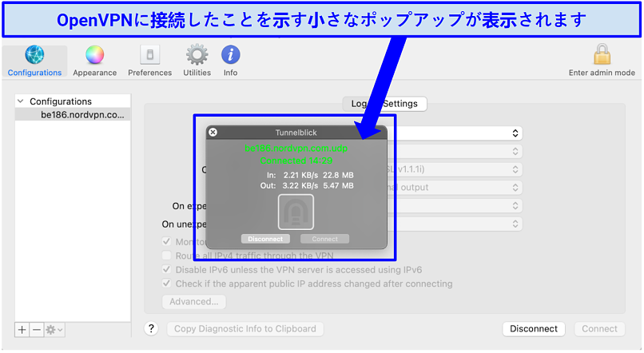Remove configuration with the minus button
Viewport: 644px width, 353px height.
click(37, 330)
